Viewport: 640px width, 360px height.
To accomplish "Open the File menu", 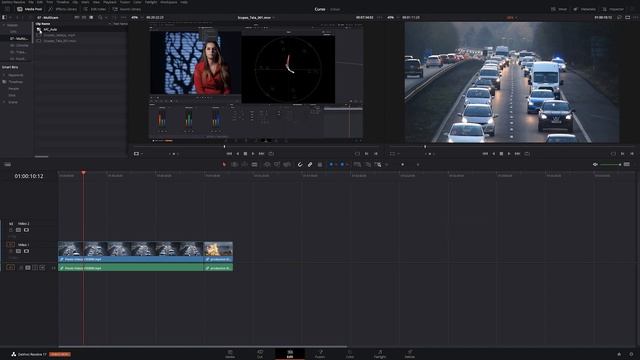I will click(31, 2).
